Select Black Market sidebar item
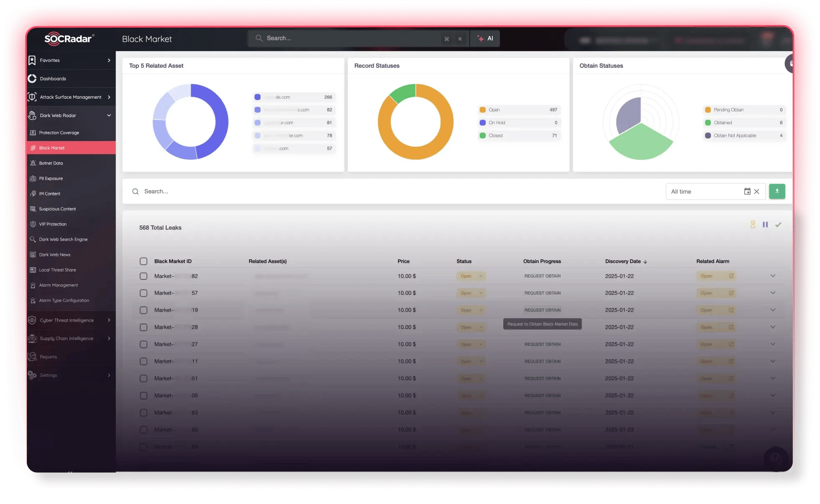 click(x=71, y=148)
